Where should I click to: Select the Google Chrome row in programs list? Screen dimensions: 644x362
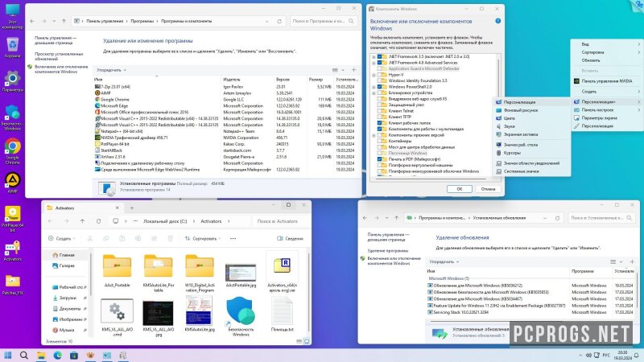click(x=225, y=99)
